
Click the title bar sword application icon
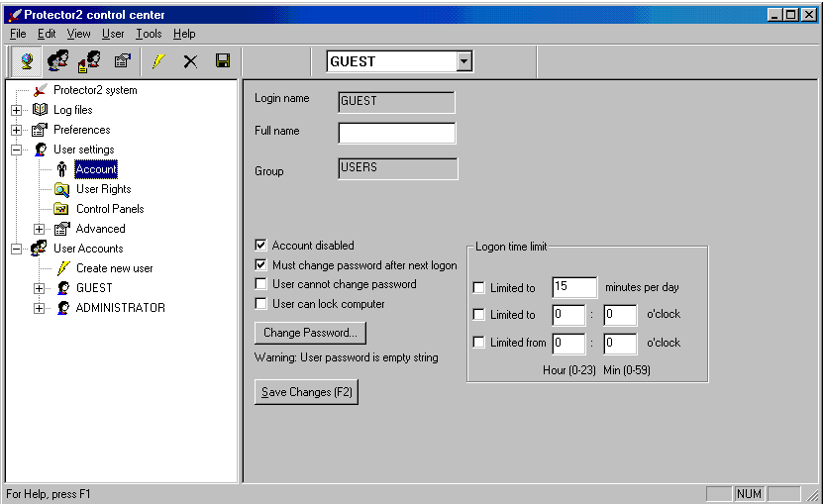15,15
